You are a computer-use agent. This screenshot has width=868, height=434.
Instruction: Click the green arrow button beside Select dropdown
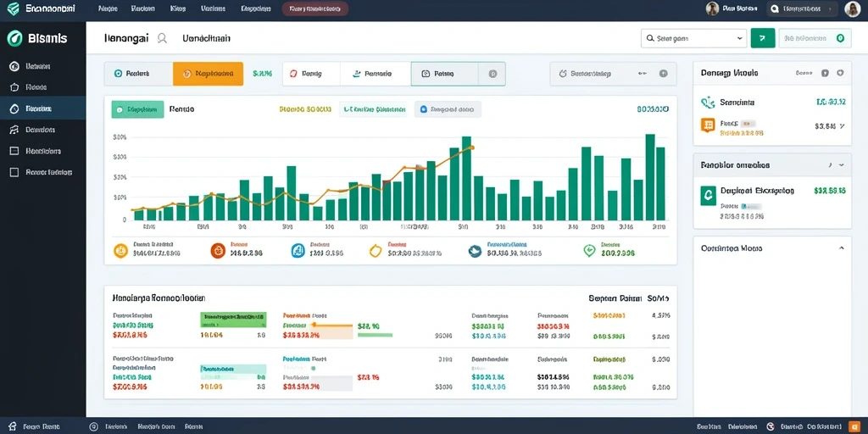763,39
